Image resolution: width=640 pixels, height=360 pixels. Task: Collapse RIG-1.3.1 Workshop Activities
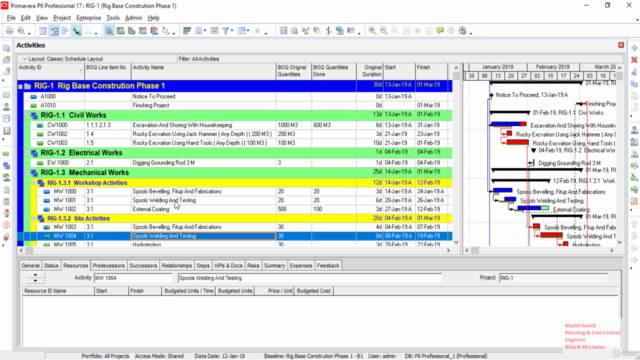point(34,183)
